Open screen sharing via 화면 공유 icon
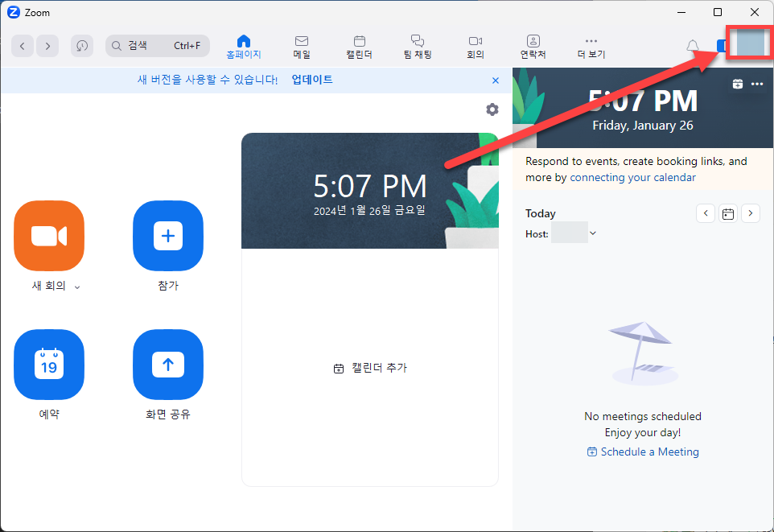This screenshot has width=774, height=532. click(167, 365)
